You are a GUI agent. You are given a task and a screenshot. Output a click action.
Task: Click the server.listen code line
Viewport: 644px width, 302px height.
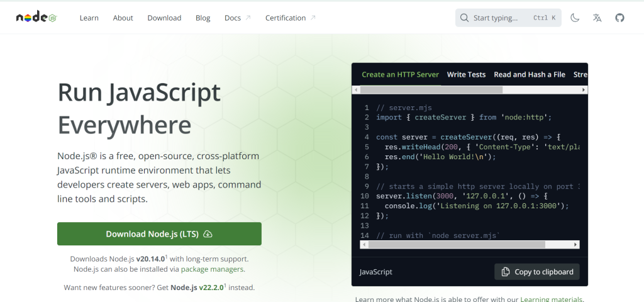tap(462, 196)
